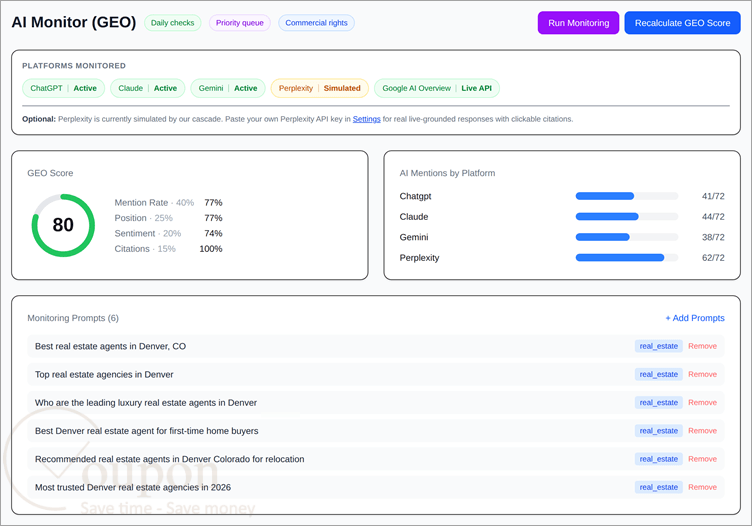Remove 'Best real estate agents in Denver, CO' prompt
This screenshot has width=752, height=526.
[702, 346]
